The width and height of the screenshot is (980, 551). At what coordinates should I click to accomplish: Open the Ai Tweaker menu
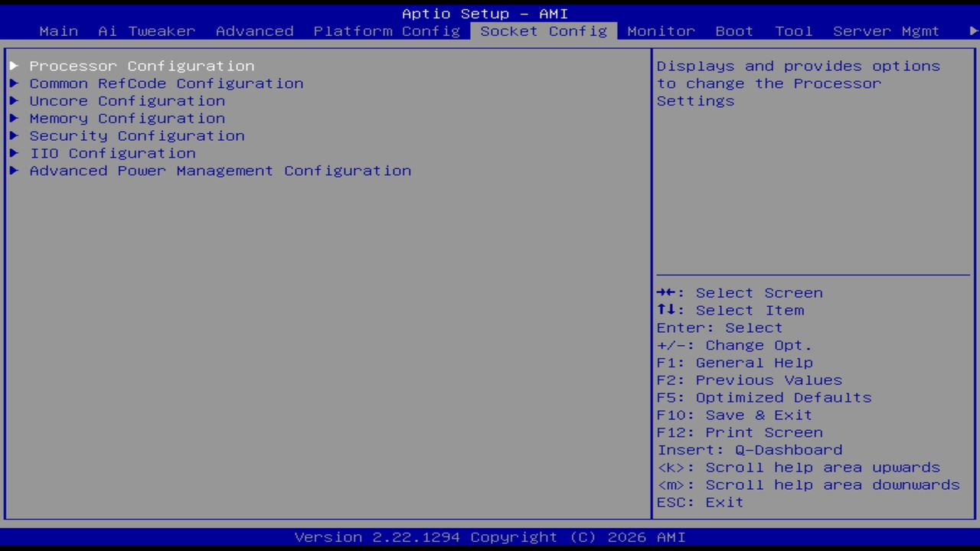click(145, 31)
